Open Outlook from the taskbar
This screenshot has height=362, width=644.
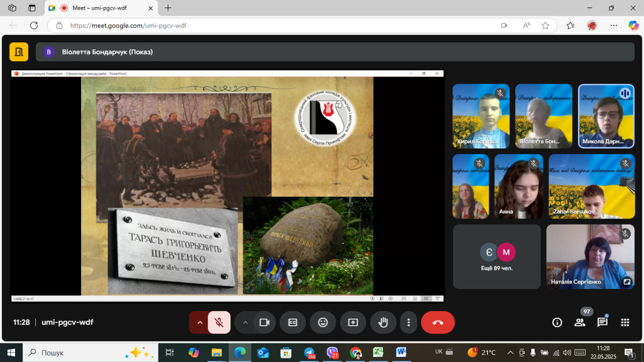click(263, 352)
